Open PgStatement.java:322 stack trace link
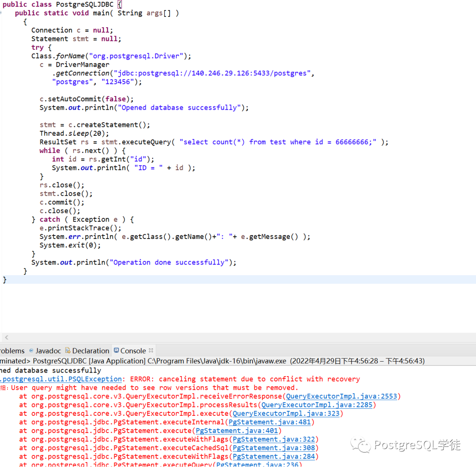 [x=274, y=439]
